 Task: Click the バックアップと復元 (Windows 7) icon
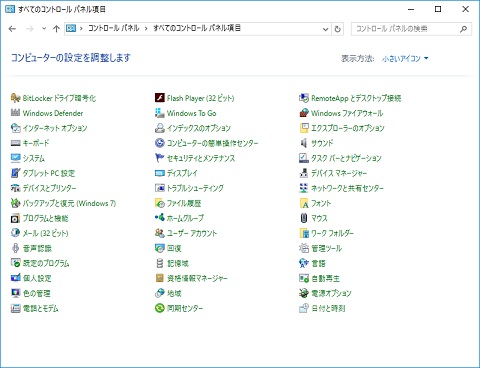[x=15, y=203]
